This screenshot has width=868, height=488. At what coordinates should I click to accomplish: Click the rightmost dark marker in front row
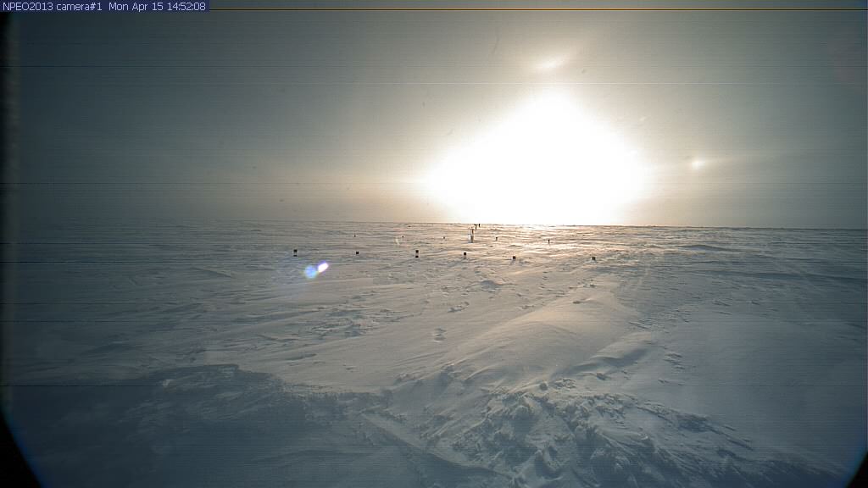click(x=593, y=258)
